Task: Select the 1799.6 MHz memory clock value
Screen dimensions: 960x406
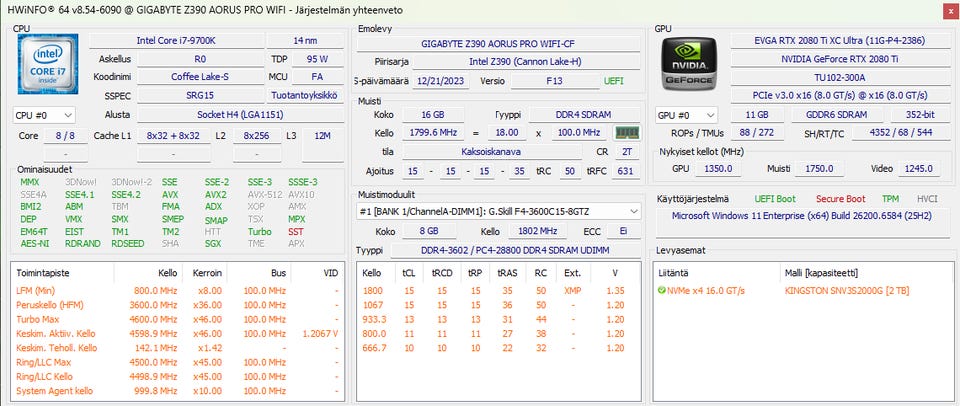Action: [x=433, y=133]
